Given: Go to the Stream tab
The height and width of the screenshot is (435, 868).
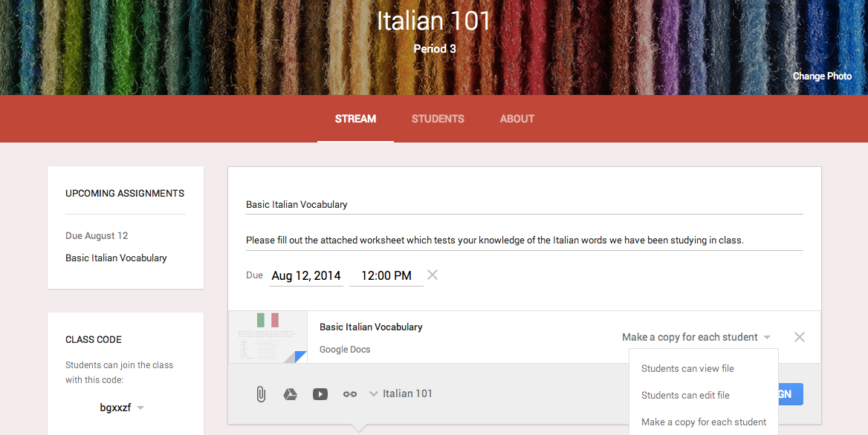Looking at the screenshot, I should pyautogui.click(x=355, y=119).
